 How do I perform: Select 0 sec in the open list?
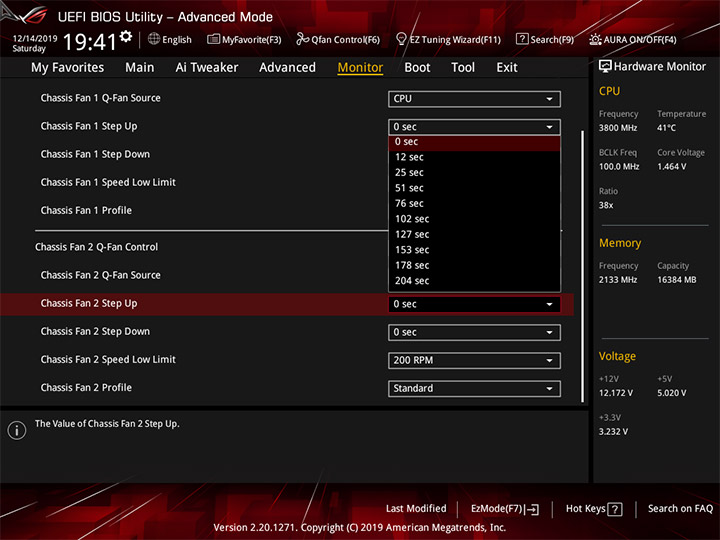coord(474,142)
